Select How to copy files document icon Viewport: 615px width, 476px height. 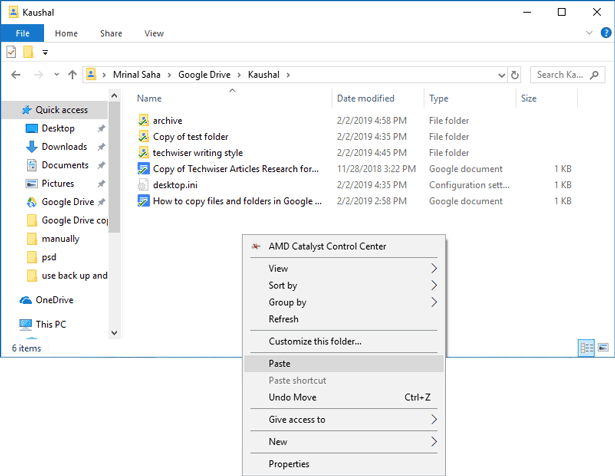click(x=144, y=200)
